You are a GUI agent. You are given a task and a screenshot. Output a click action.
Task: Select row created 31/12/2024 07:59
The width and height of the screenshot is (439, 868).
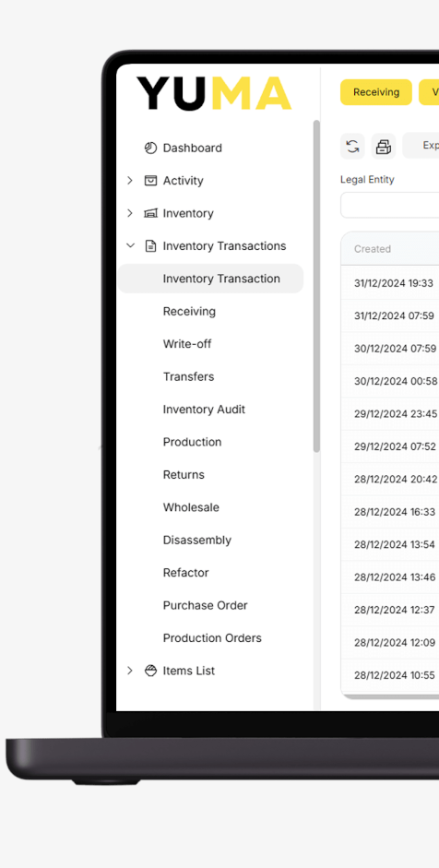click(390, 315)
